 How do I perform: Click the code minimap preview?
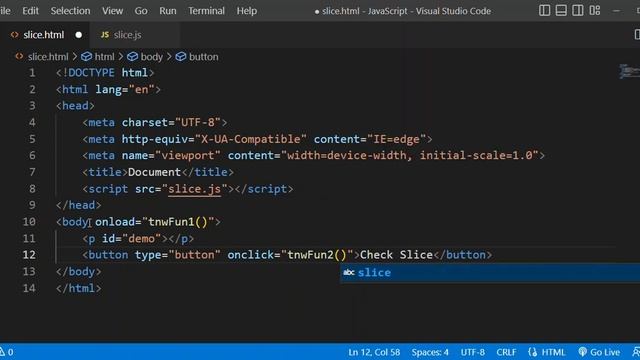629,72
